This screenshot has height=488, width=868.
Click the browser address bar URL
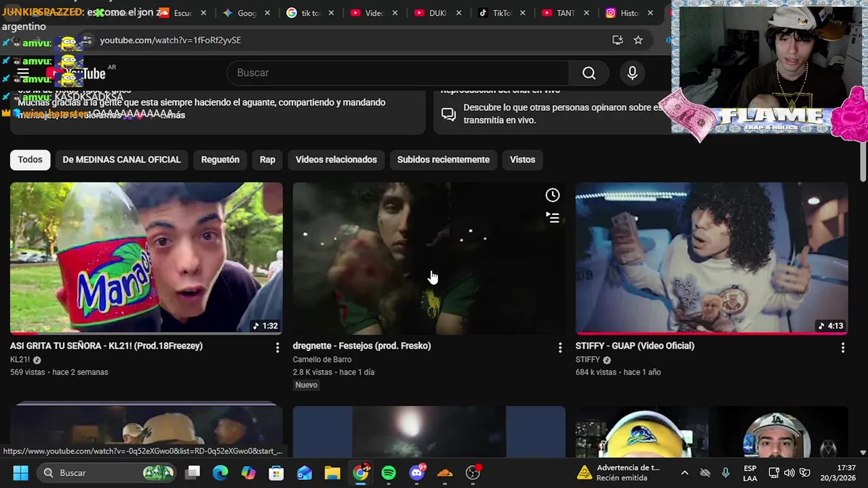170,40
